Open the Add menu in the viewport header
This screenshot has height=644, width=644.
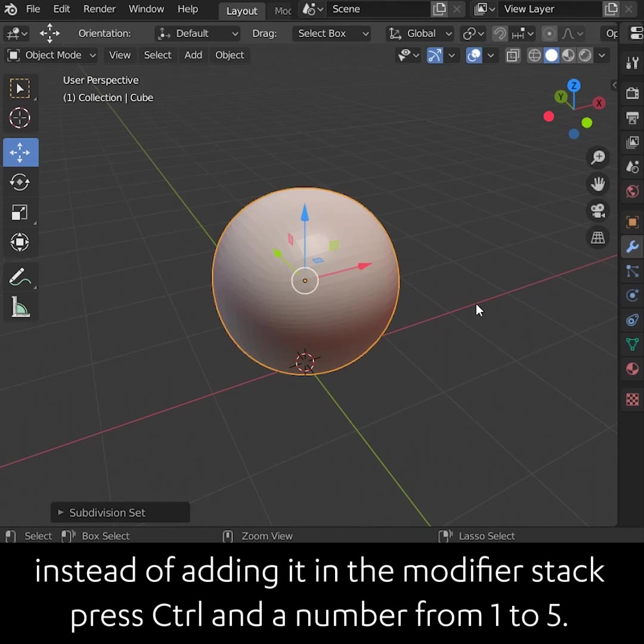pos(193,55)
